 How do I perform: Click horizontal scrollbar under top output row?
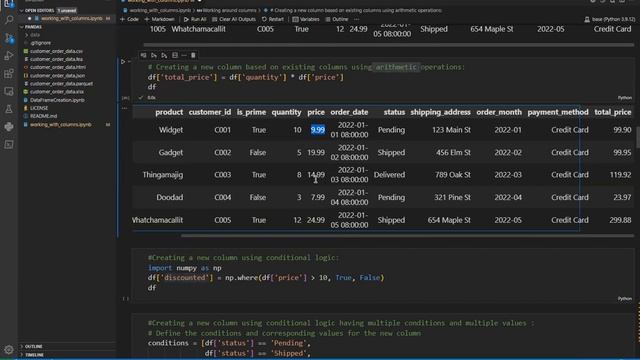tap(388, 44)
